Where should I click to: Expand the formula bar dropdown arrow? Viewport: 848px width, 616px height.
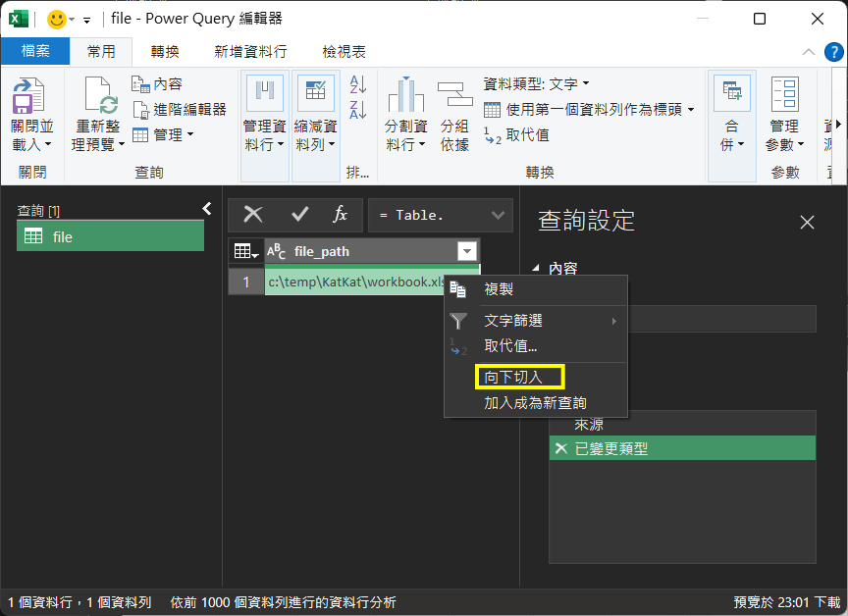coord(499,215)
